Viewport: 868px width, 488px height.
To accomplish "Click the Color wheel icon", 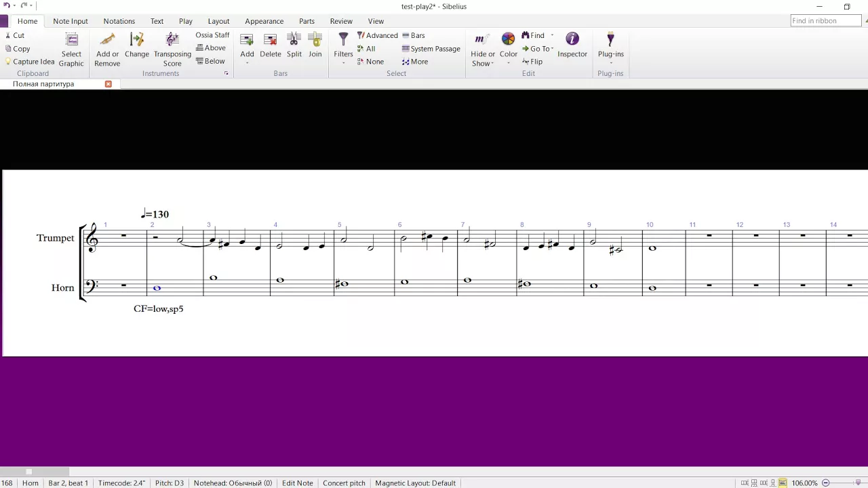I will click(x=509, y=40).
